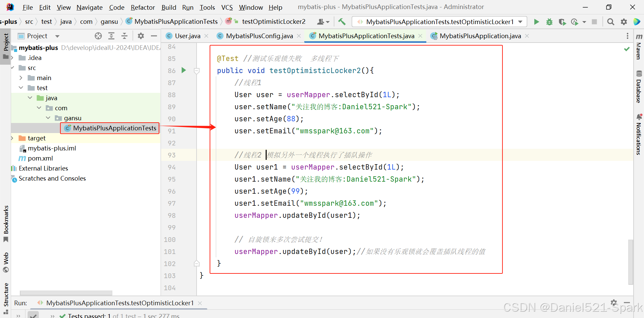Fold the method at line 86 marker
Image resolution: width=644 pixels, height=318 pixels.
point(197,71)
